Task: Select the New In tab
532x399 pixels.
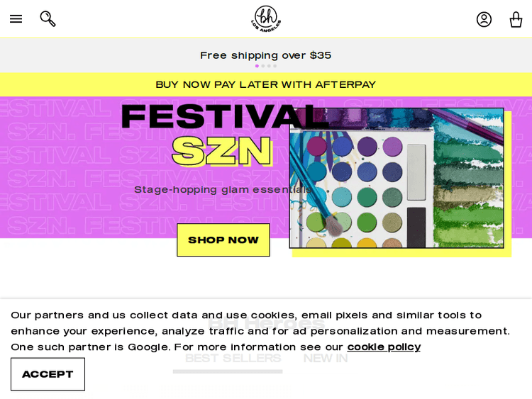Action: coord(326,359)
